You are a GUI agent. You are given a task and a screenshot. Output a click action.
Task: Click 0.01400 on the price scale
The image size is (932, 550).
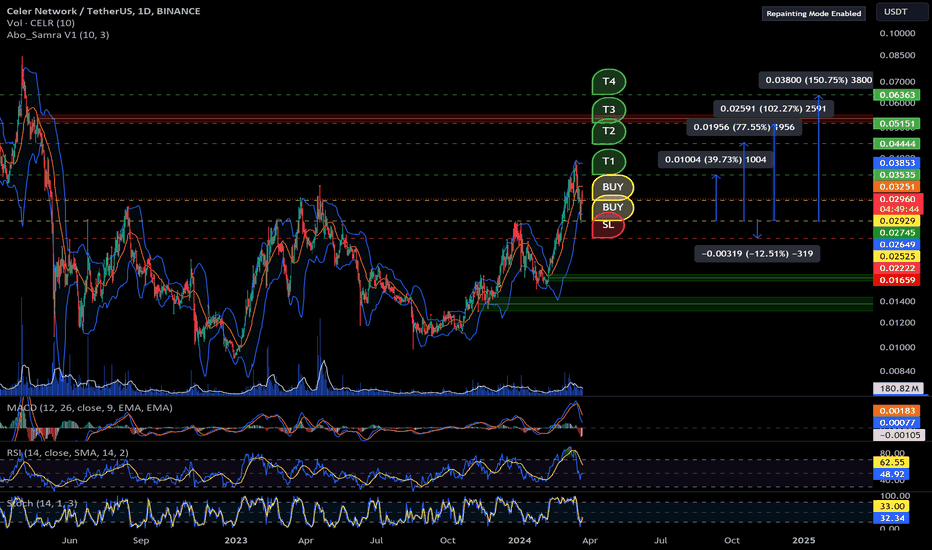(x=898, y=301)
